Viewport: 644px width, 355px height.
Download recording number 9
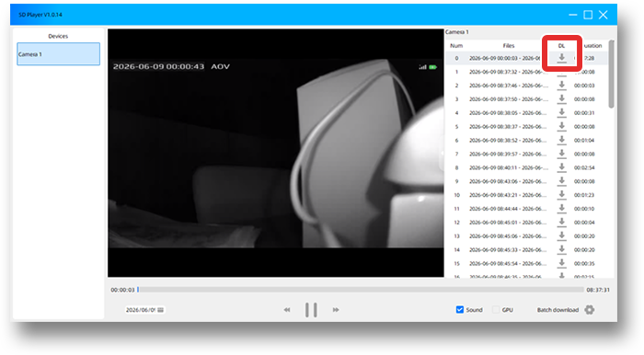(561, 181)
